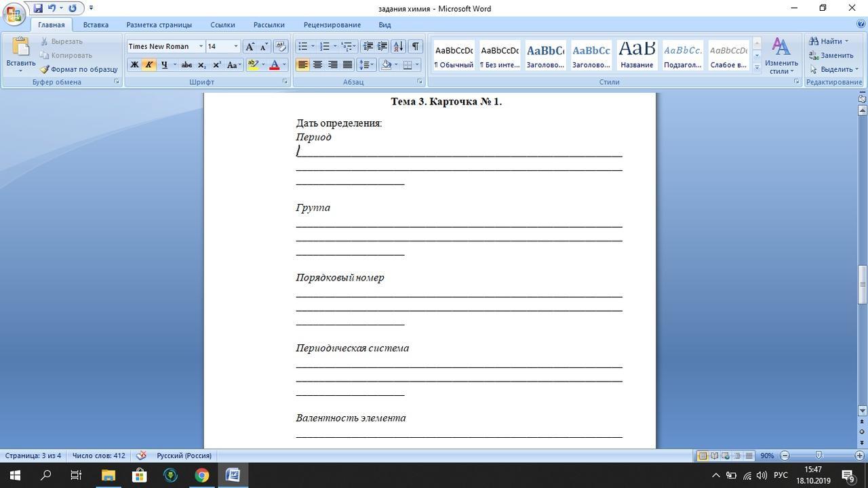Image resolution: width=868 pixels, height=488 pixels.
Task: Toggle strikethrough formatting
Action: [x=186, y=65]
